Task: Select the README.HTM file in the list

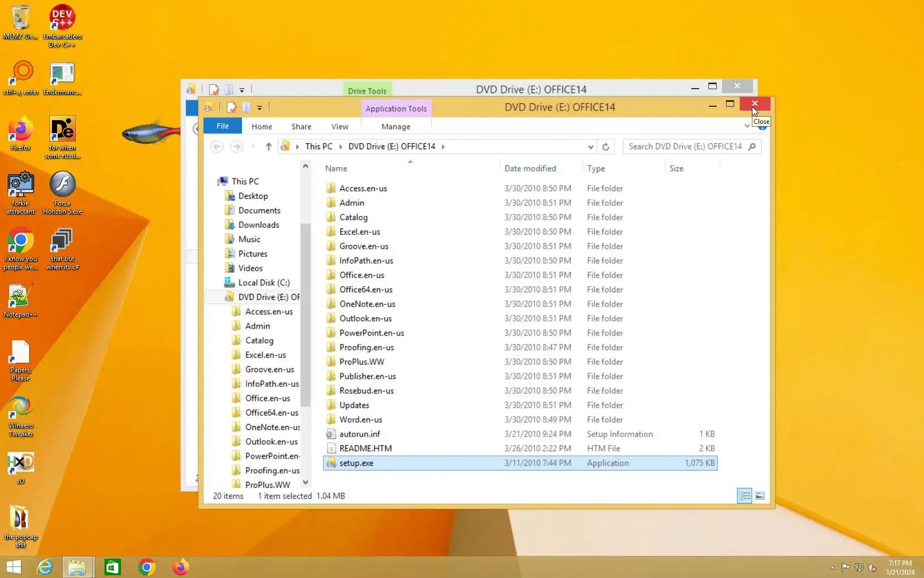Action: (520, 449)
